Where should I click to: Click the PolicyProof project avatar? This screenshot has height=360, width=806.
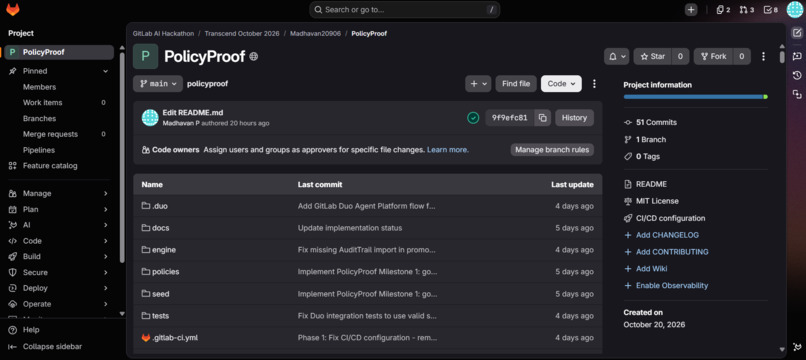145,57
